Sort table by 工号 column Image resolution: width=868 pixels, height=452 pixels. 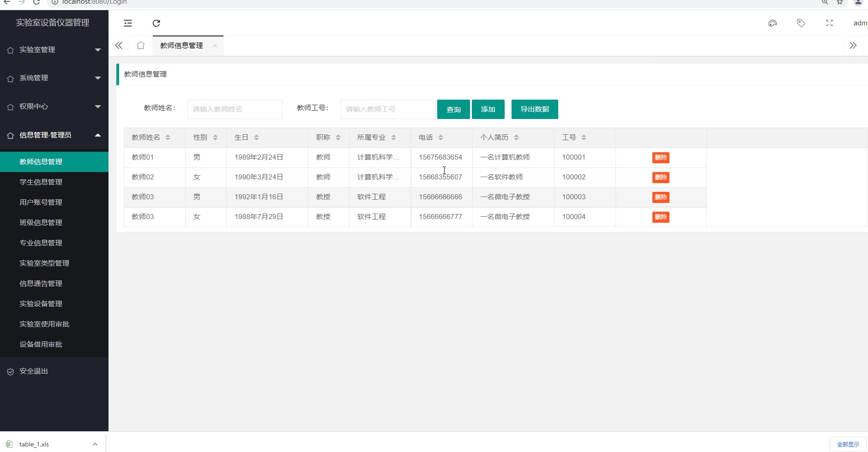(x=584, y=137)
